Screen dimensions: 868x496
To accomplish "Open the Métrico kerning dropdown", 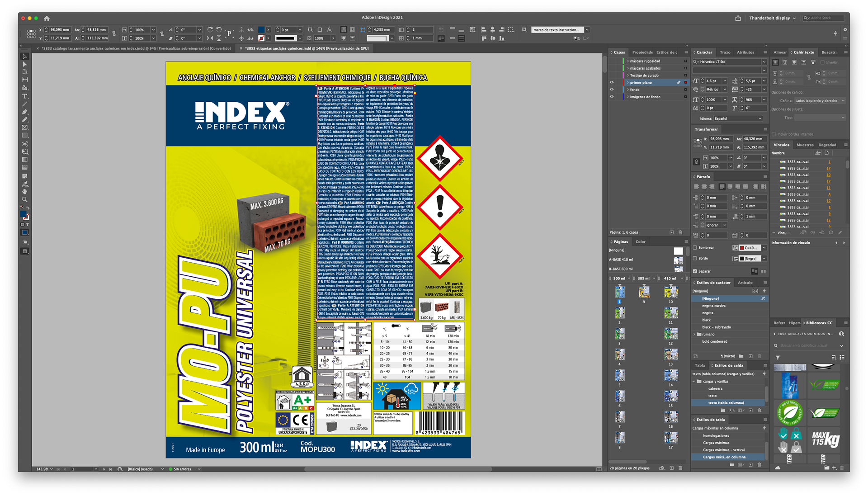I will click(x=725, y=90).
